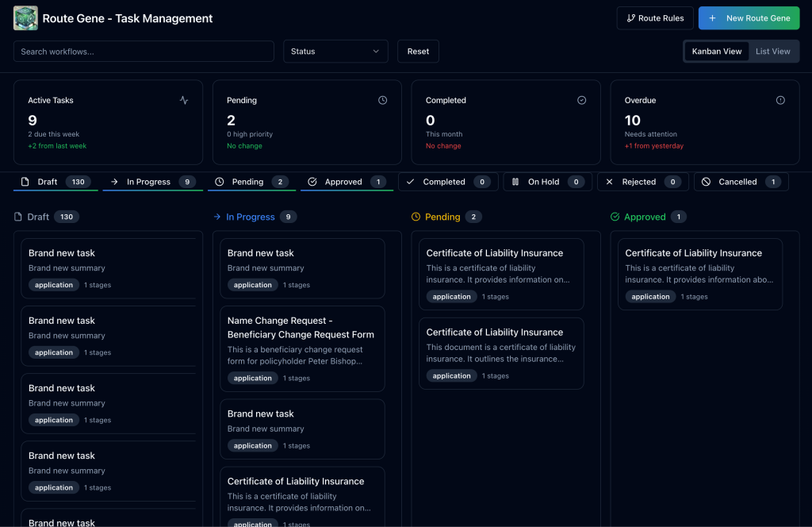Select the Rejected status tab
The width and height of the screenshot is (812, 527).
pos(642,182)
